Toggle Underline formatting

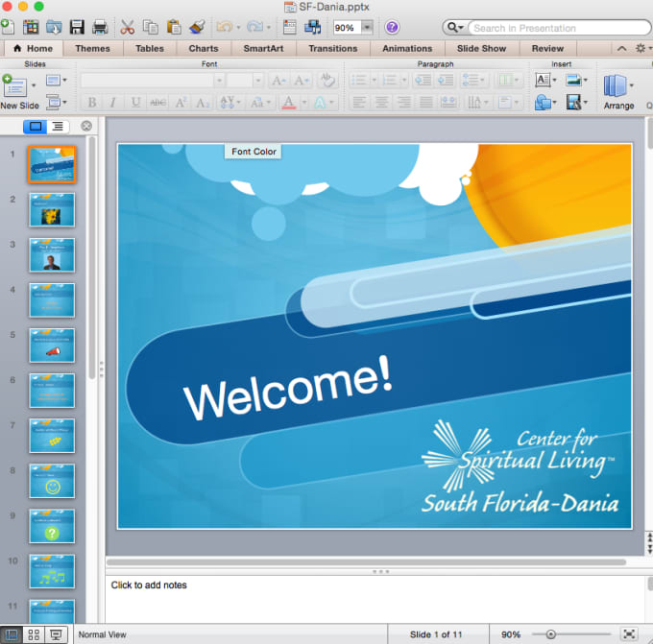tap(135, 102)
